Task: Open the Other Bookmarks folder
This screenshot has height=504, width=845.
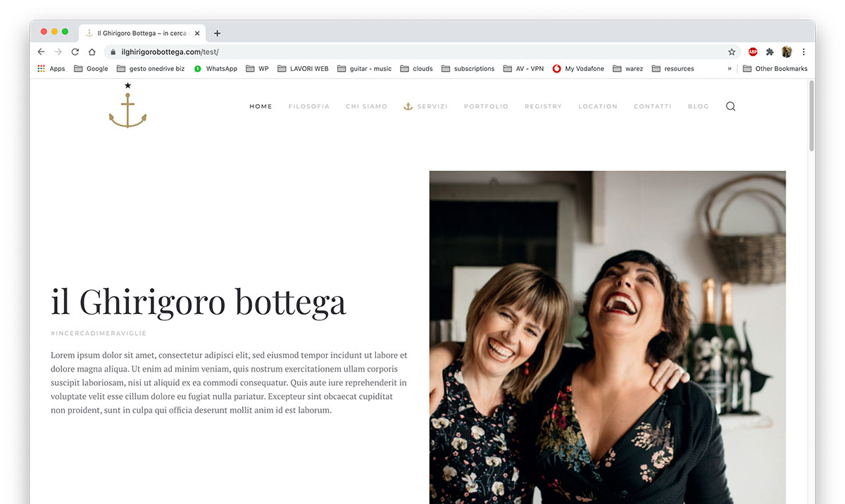Action: 775,69
